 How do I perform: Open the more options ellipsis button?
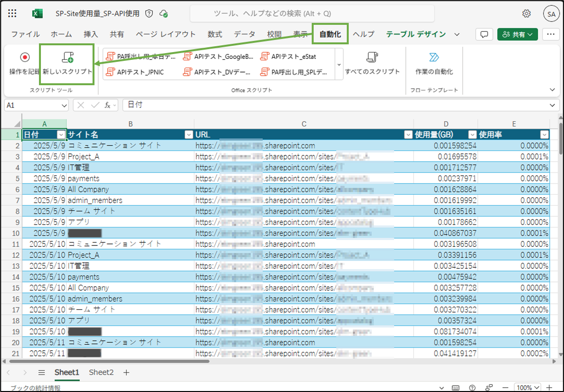551,35
